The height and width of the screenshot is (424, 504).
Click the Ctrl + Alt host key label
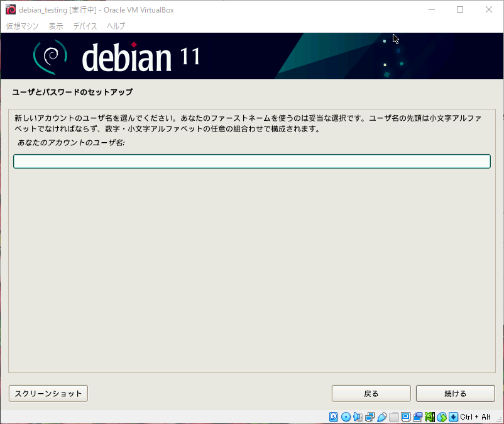(x=475, y=417)
